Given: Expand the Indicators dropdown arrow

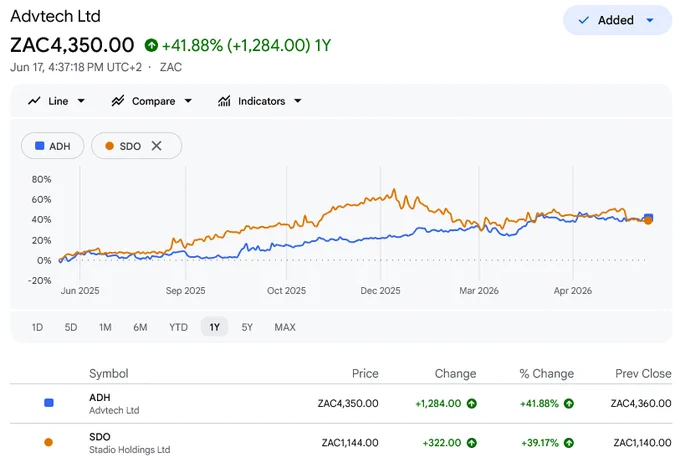Looking at the screenshot, I should (298, 101).
